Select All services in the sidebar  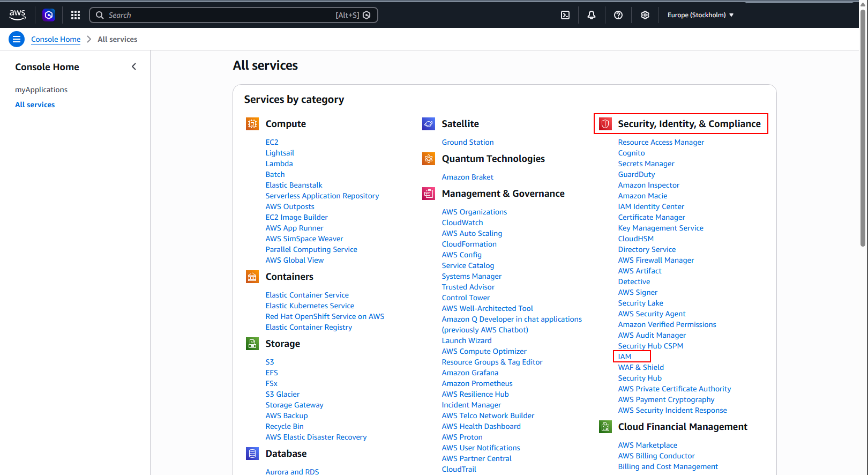coord(35,105)
